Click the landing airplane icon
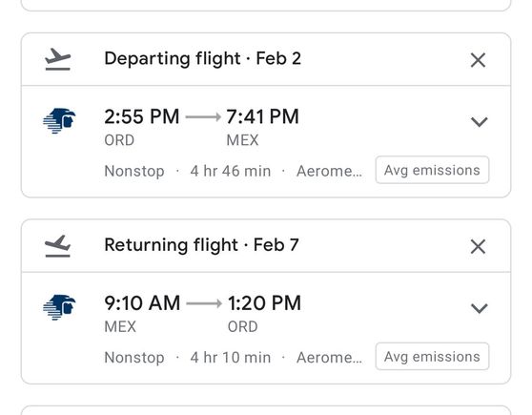Screen dimensions: 532x415 coord(57,246)
